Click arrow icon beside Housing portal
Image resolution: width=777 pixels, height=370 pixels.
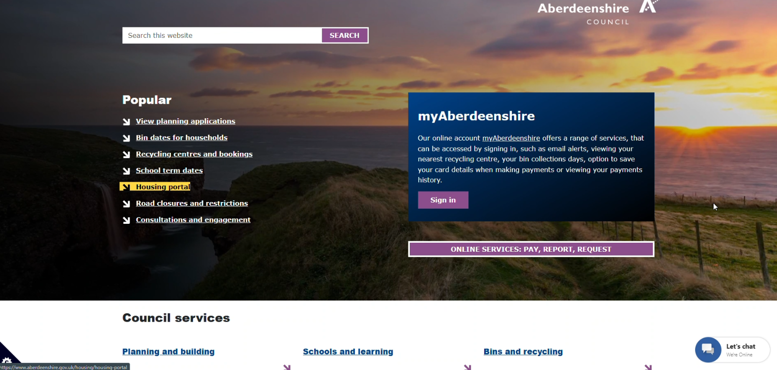(126, 187)
